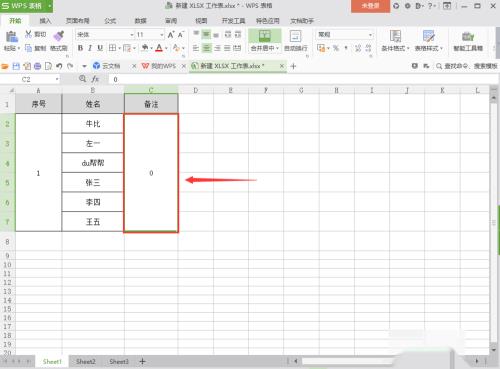
Task: Click the insert function fx icon
Action: (95, 79)
